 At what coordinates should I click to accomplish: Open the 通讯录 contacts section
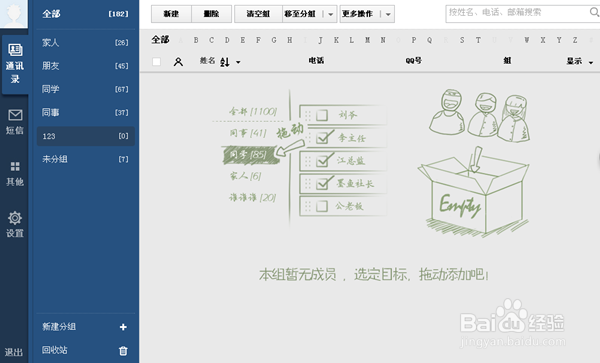15,64
